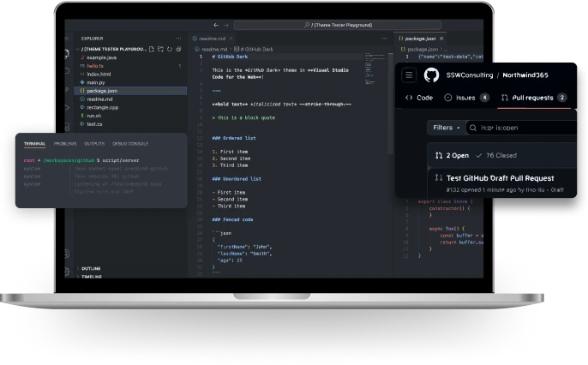Expand the OUTLINE section

click(90, 267)
